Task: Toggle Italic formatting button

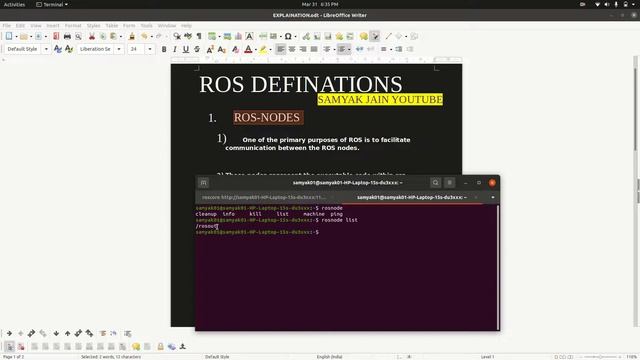Action: 175,49
